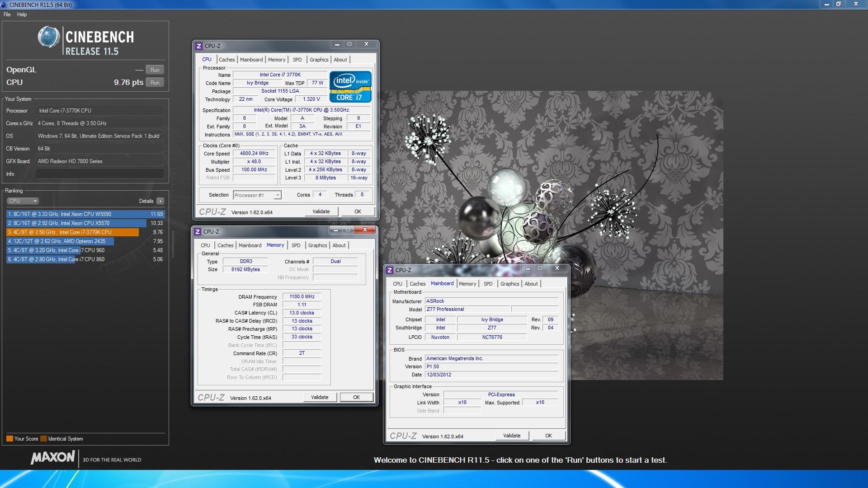Select the Xeon X5570 ranking row
This screenshot has height=488, width=868.
(85, 223)
